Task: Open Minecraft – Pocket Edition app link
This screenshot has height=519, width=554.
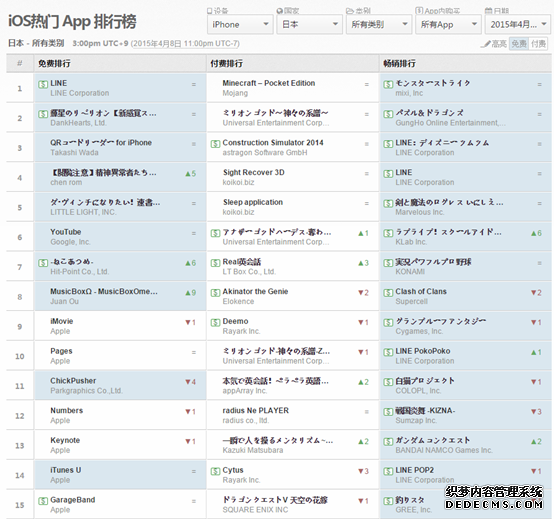Action: pos(269,83)
